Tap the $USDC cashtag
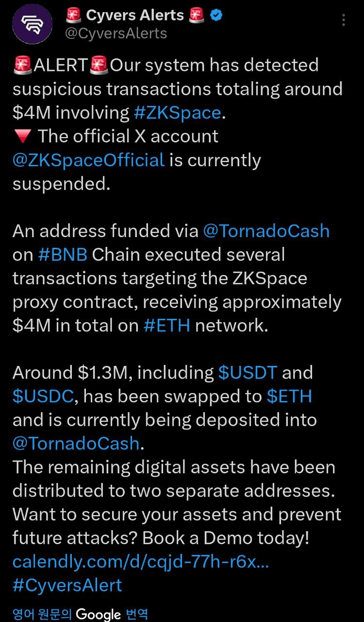This screenshot has width=364, height=622. [43, 397]
